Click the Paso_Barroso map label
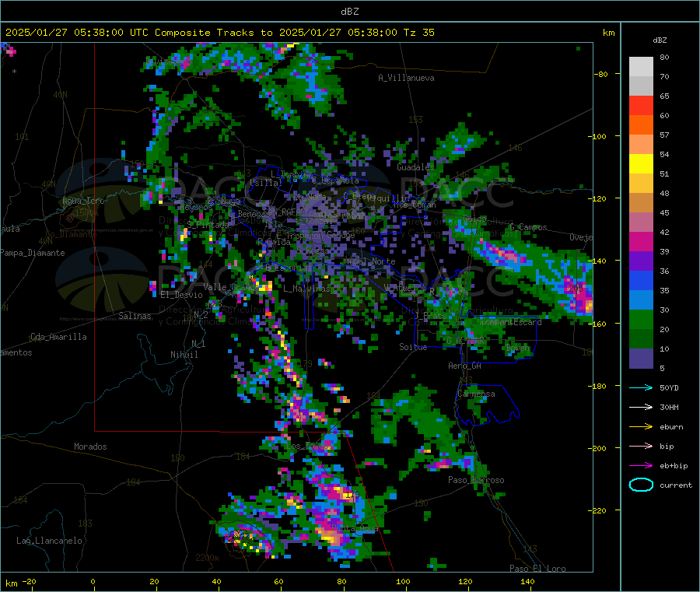 click(x=476, y=480)
